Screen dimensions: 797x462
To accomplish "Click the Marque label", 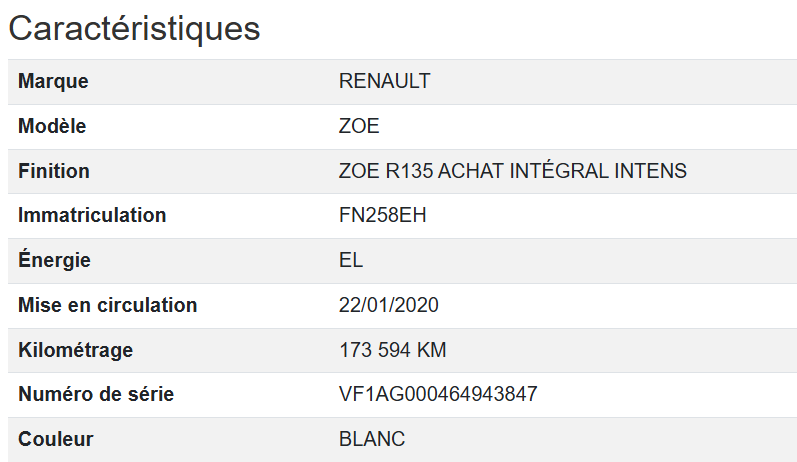I will 53,82.
